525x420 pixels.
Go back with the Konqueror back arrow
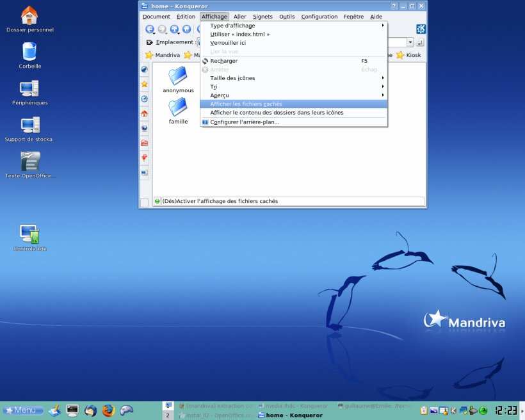click(149, 29)
